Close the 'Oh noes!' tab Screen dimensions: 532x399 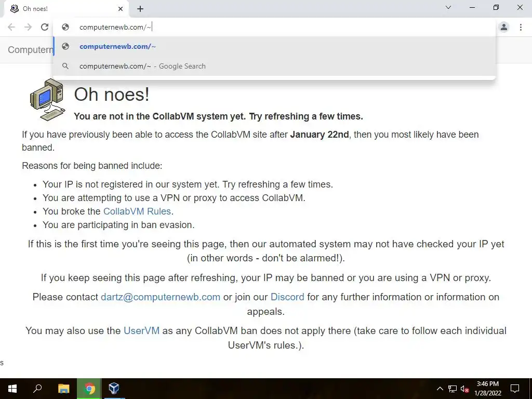click(121, 9)
